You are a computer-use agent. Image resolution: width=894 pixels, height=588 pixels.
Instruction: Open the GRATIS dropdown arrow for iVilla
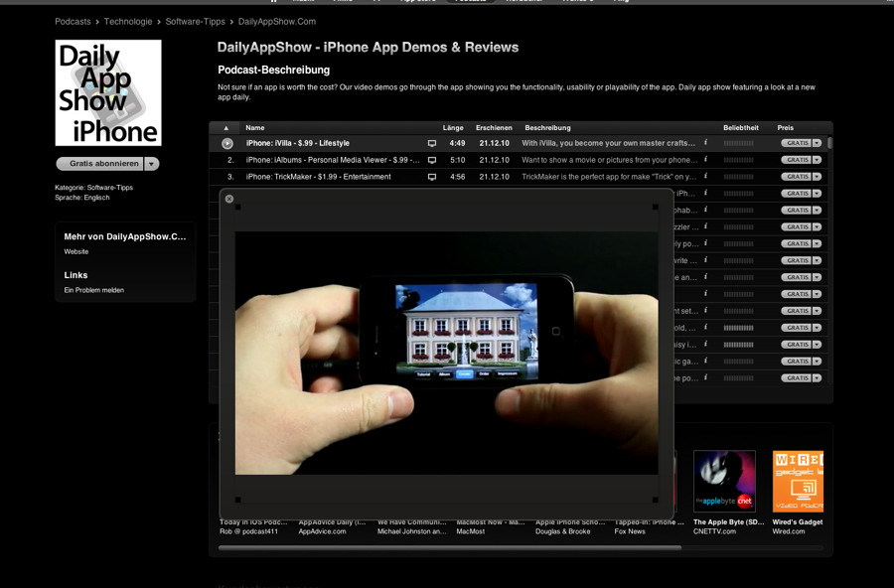point(818,143)
